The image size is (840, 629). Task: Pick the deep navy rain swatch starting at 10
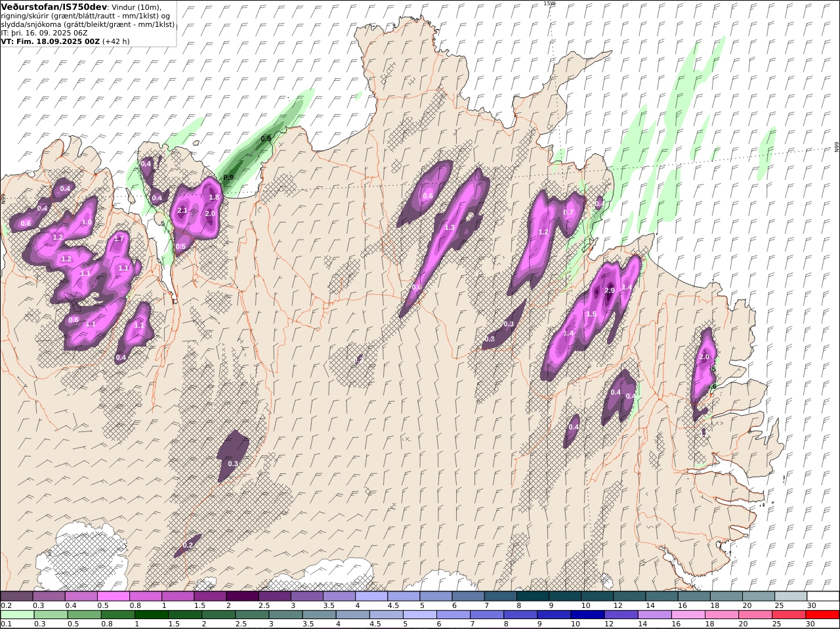pos(587,615)
